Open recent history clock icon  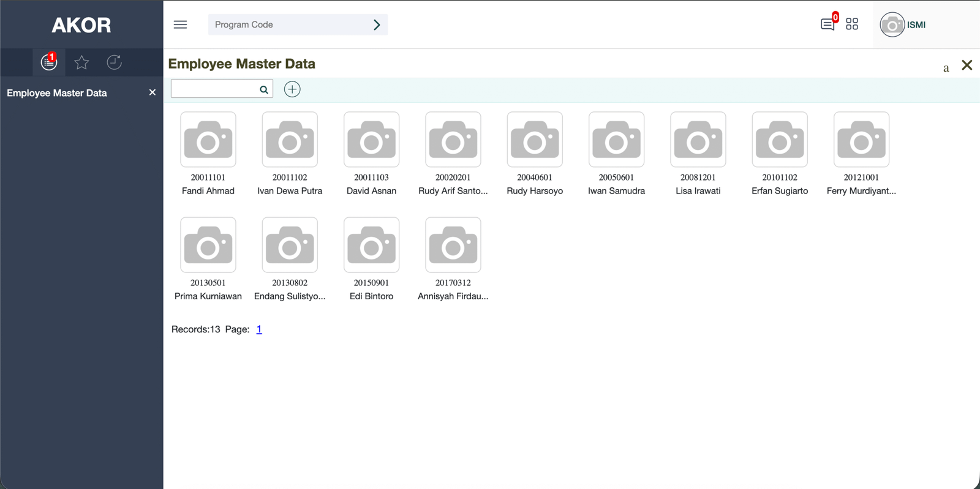tap(114, 62)
